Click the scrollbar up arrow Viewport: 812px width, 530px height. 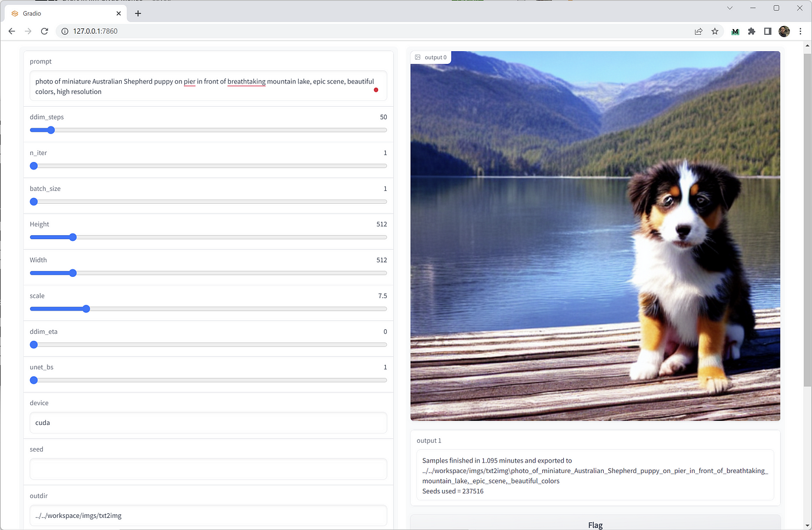807,46
